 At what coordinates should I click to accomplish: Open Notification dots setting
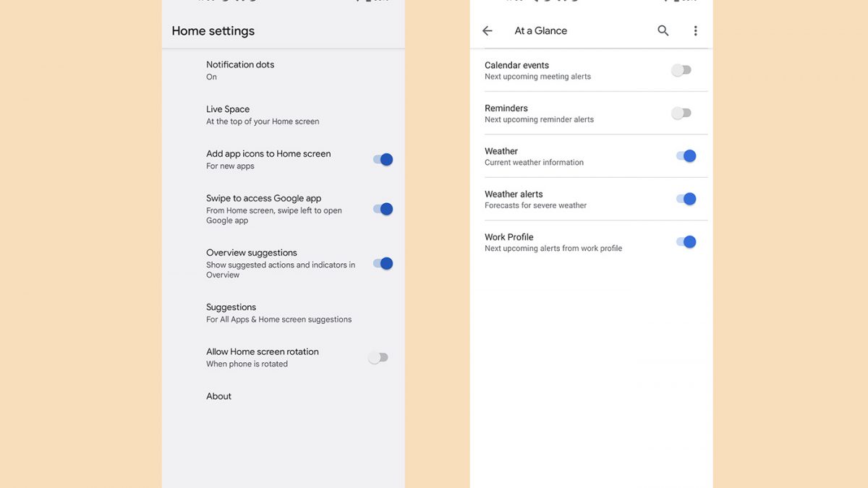pos(240,70)
